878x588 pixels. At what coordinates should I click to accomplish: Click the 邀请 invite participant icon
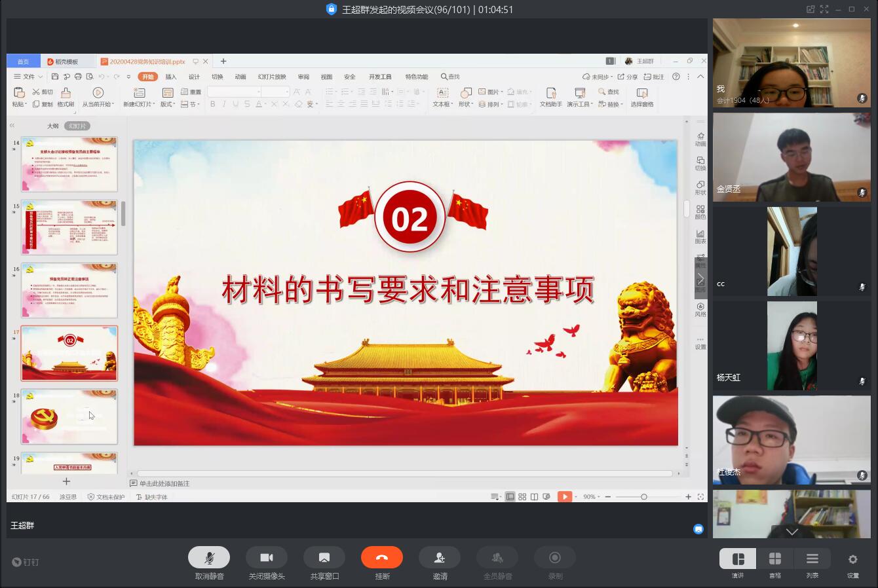point(440,557)
